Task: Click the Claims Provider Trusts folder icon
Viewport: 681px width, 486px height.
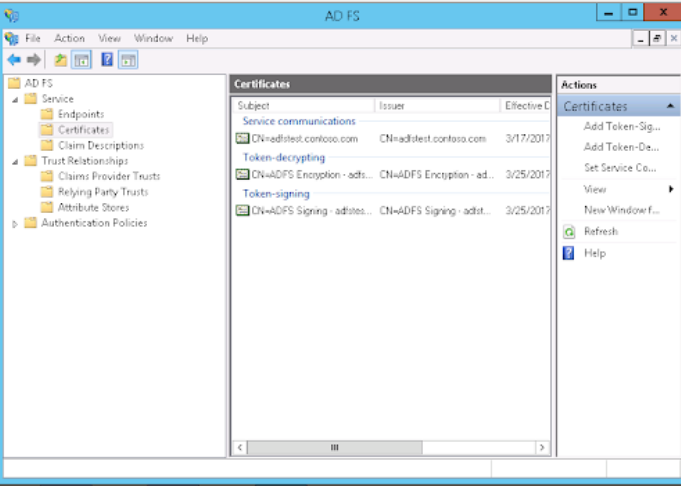Action: coord(46,176)
